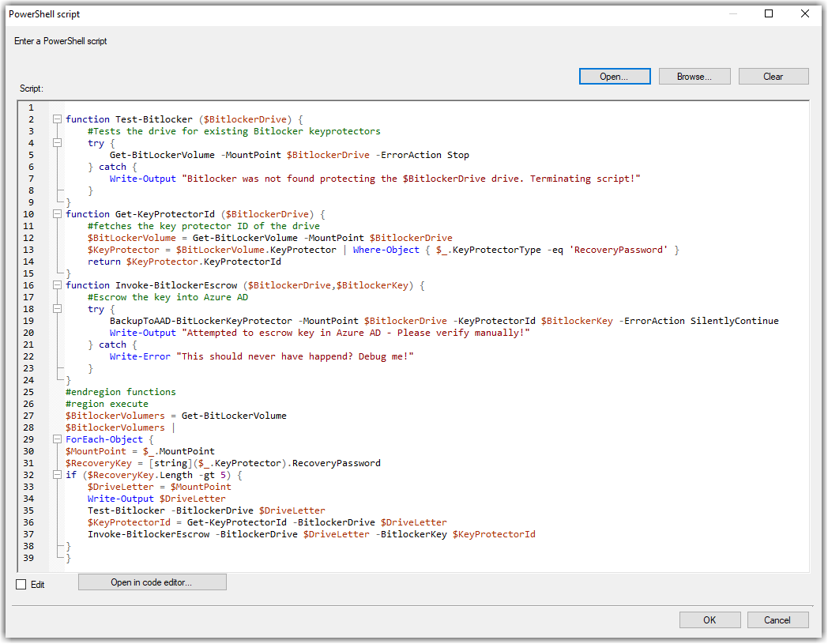Click 'Write-Error' on line 22
This screenshot has width=828, height=644.
[x=140, y=356]
